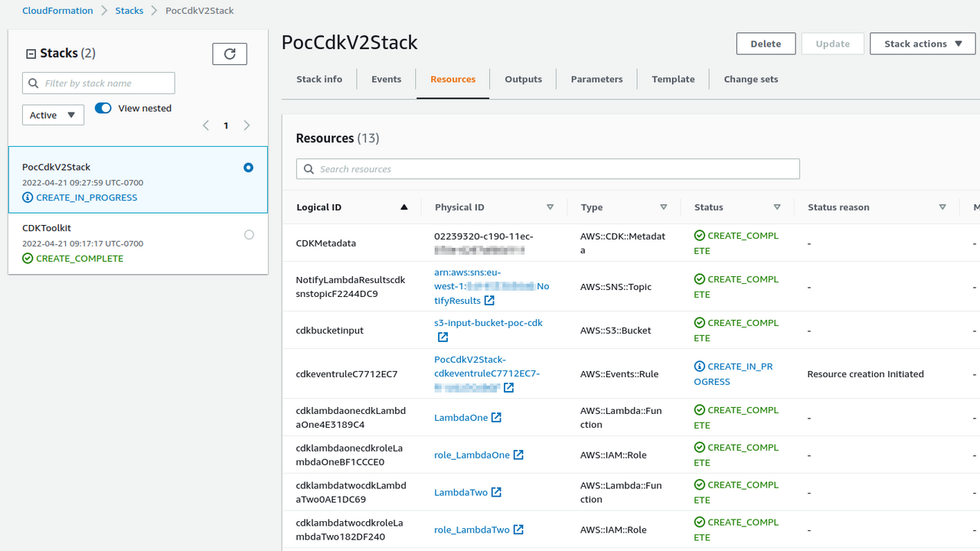This screenshot has width=980, height=551.
Task: Click the AWS::SNS::Topic type cell
Action: click(x=616, y=287)
